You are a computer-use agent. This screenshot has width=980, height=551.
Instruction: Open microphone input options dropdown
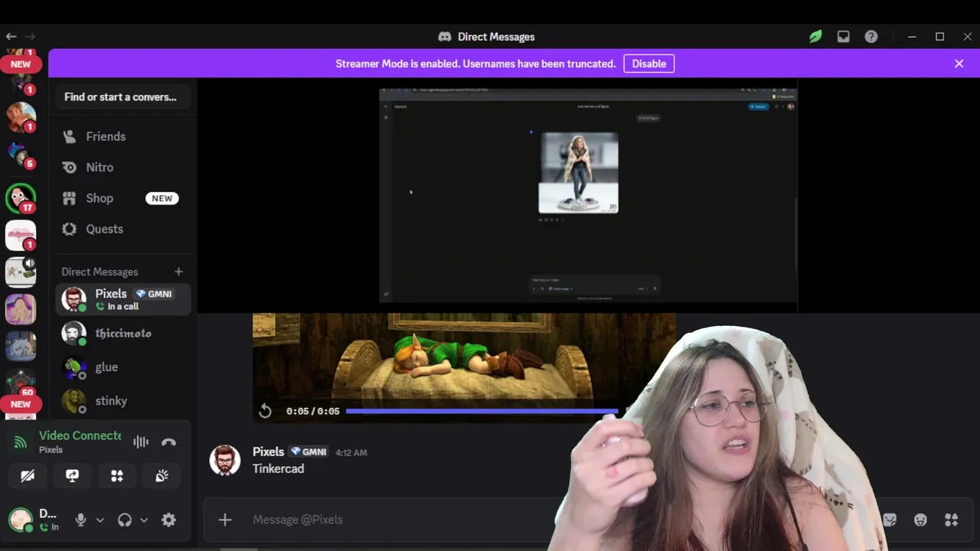click(100, 520)
